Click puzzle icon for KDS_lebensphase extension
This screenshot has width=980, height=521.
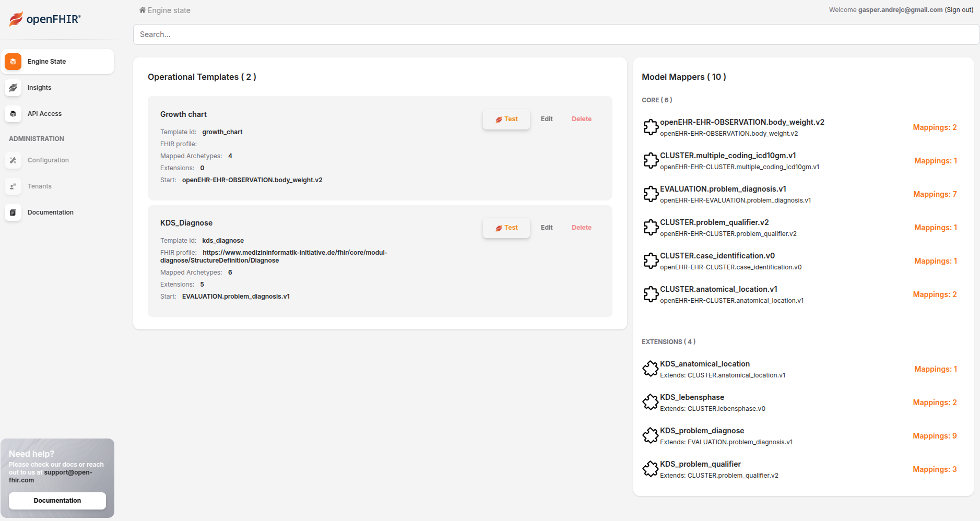pos(651,402)
